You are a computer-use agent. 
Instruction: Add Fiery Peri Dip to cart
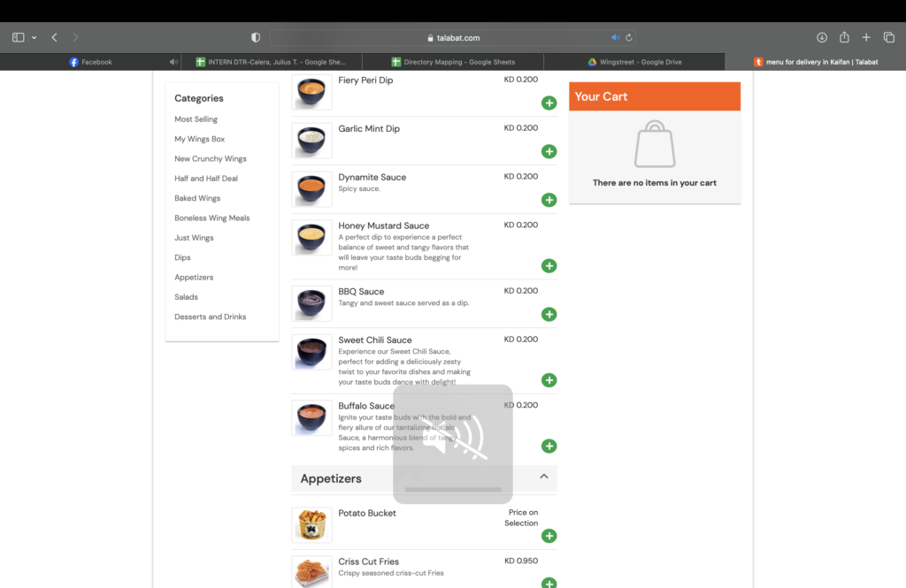click(549, 103)
